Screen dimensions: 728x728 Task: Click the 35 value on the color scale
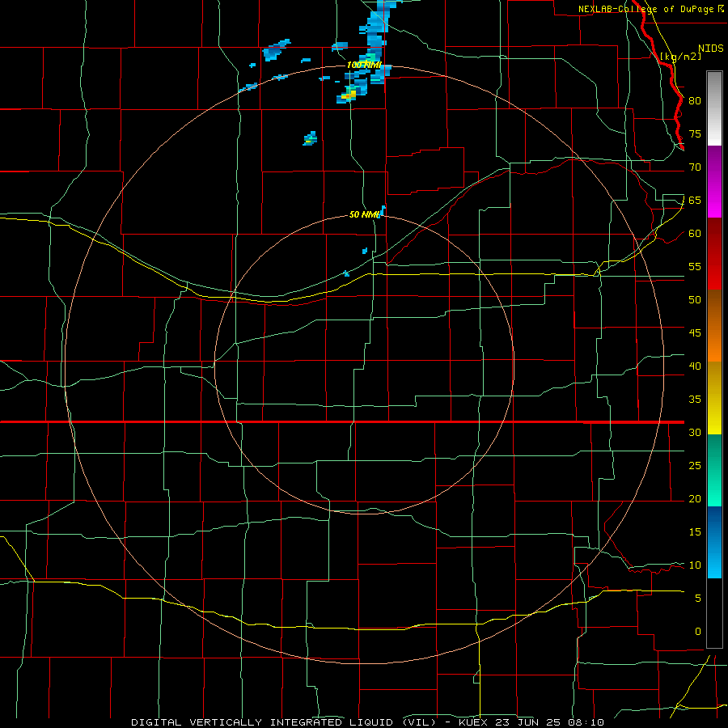[695, 400]
